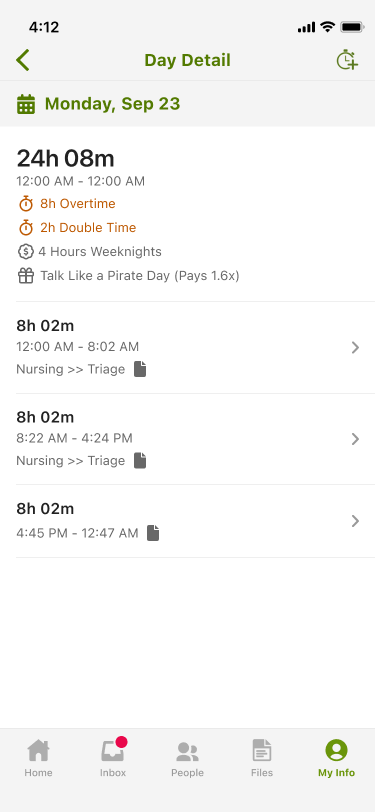
Task: Open the Inbox tab
Action: click(113, 758)
